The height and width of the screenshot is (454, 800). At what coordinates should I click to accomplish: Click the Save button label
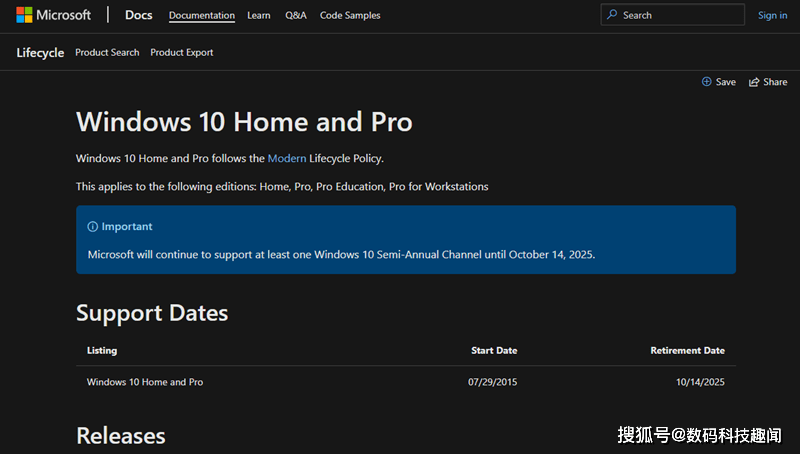[726, 82]
